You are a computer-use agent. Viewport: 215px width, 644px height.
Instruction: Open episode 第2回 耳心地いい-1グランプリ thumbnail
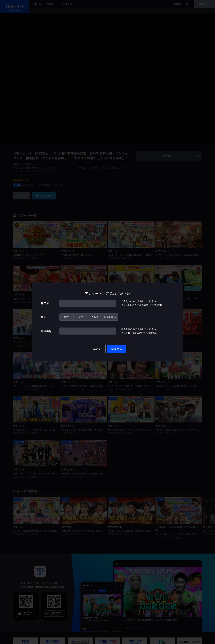click(x=36, y=234)
